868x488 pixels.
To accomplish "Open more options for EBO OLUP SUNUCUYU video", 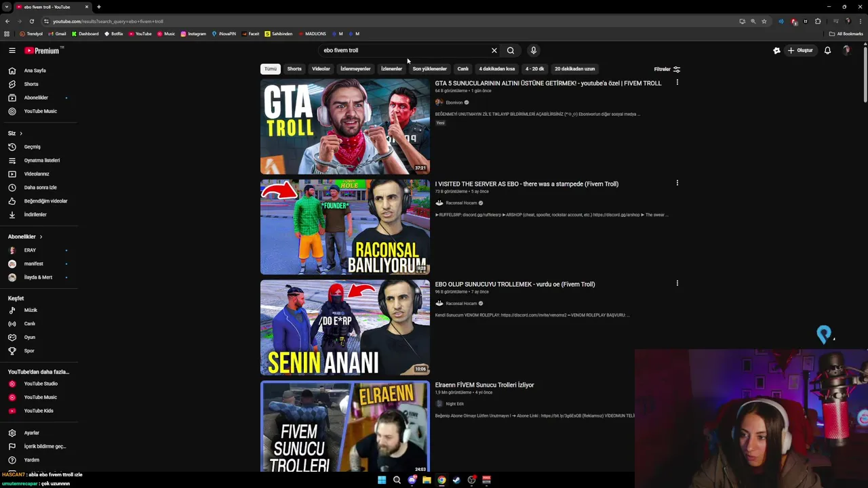I will tap(677, 283).
